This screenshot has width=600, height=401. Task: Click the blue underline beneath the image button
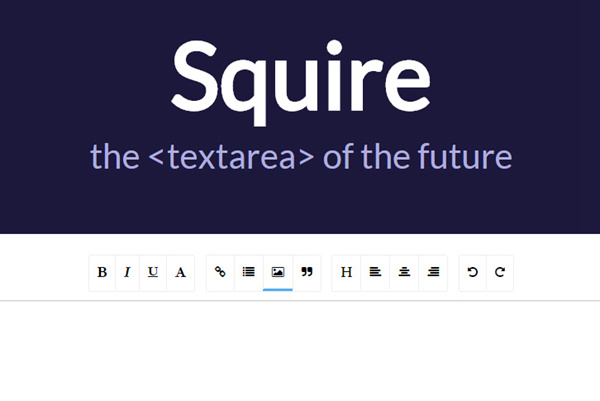pyautogui.click(x=278, y=289)
